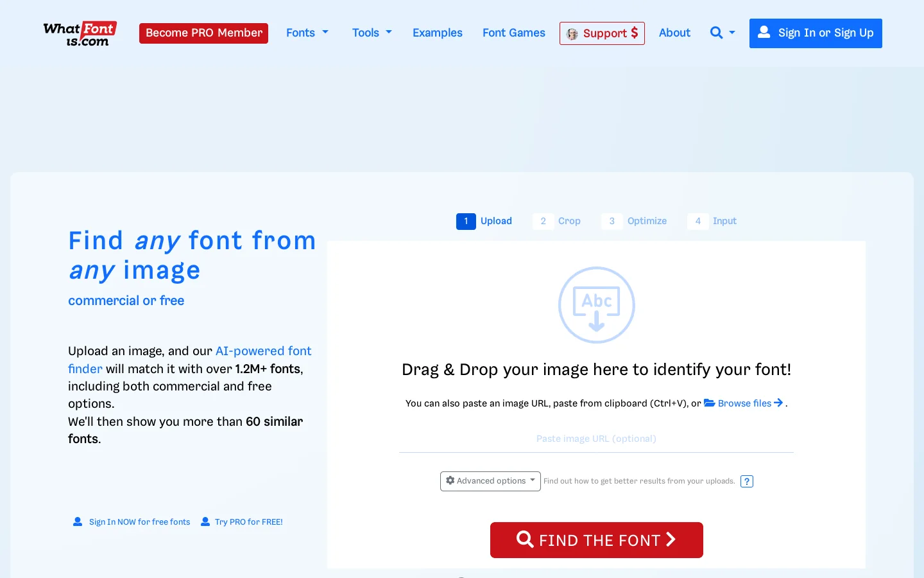Click the Abc upload circle icon
Image resolution: width=924 pixels, height=578 pixels.
point(597,305)
